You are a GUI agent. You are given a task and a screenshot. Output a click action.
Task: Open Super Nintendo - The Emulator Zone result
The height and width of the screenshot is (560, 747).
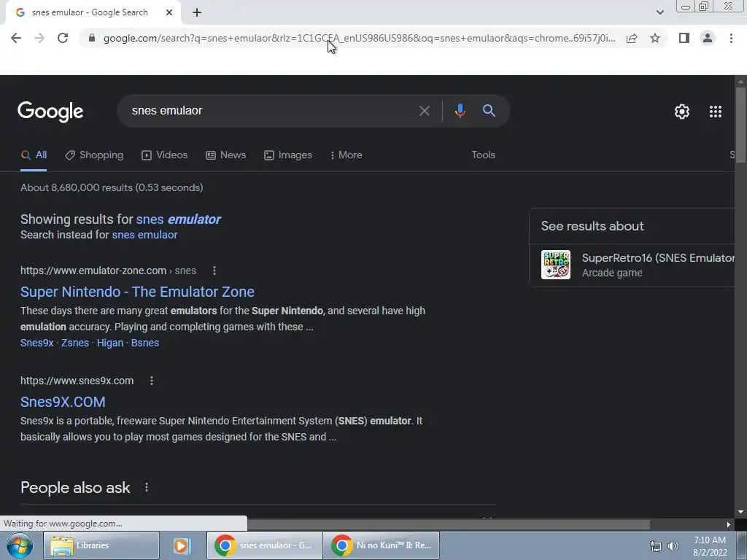point(137,292)
